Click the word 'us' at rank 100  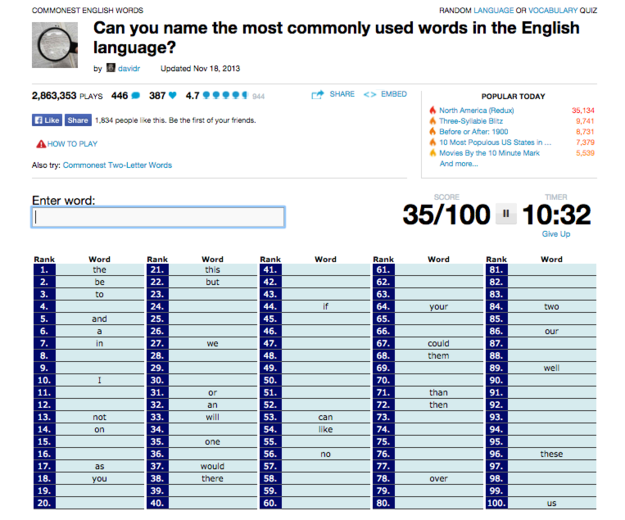point(552,503)
